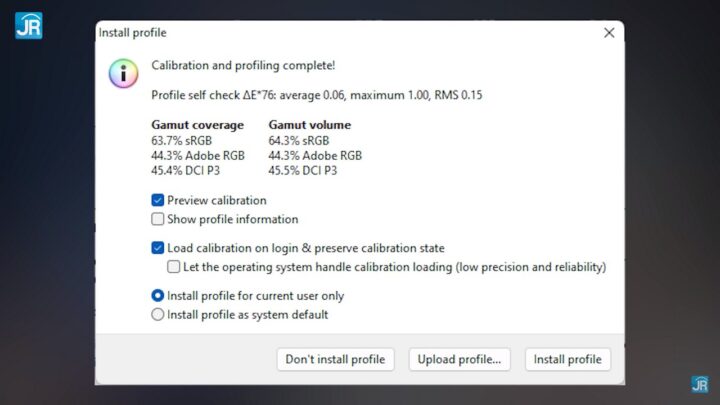Enable Show profile information
The image size is (720, 405).
pyautogui.click(x=158, y=219)
